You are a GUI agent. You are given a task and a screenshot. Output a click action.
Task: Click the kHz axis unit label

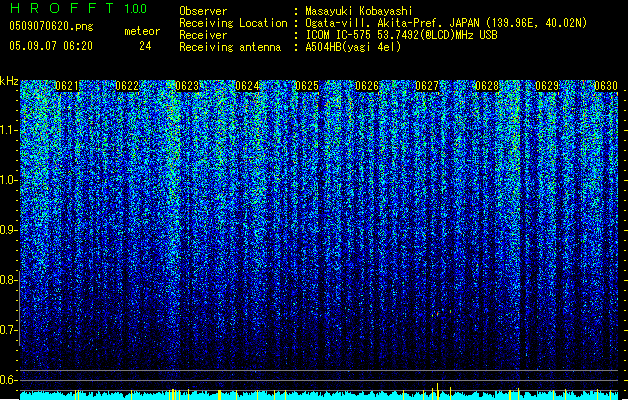pos(9,81)
